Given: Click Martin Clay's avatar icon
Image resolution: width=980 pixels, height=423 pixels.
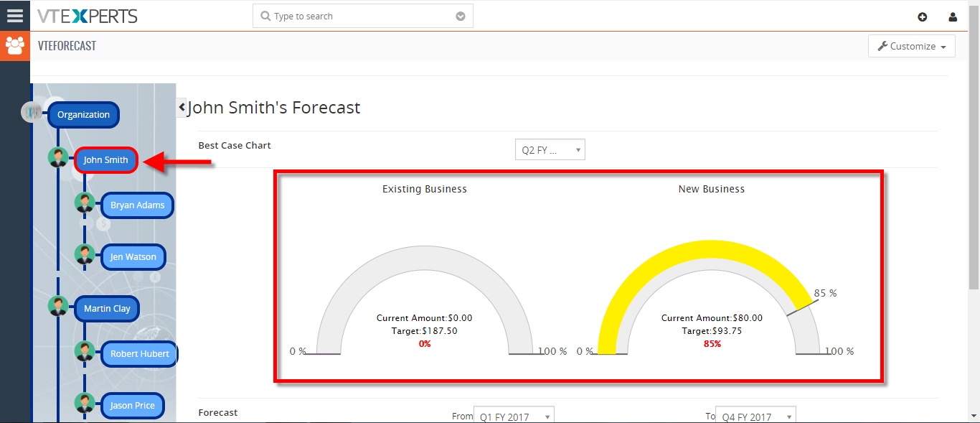Looking at the screenshot, I should point(58,306).
